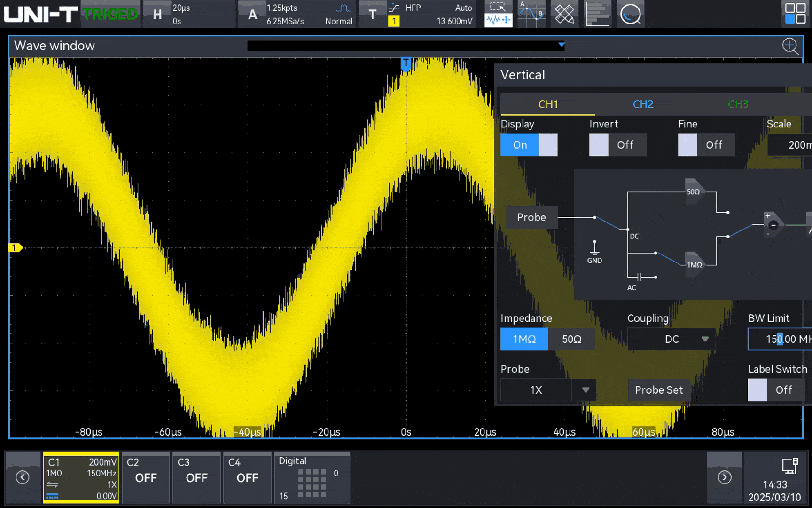The height and width of the screenshot is (508, 812).
Task: Open the cursor measurement A-B tool
Action: 531,14
